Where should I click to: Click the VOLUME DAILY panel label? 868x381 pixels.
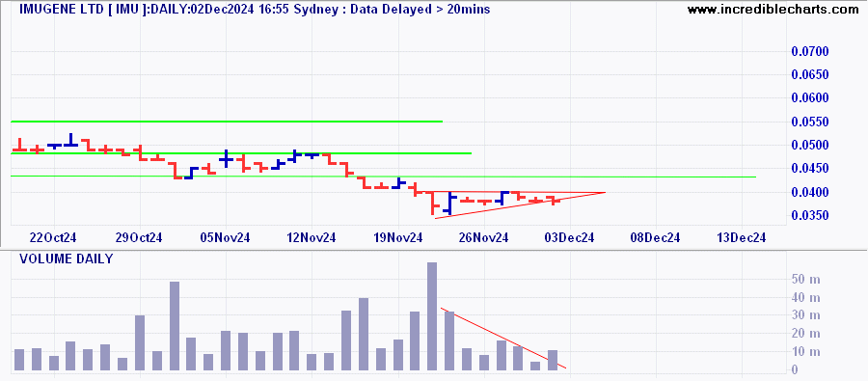click(66, 259)
